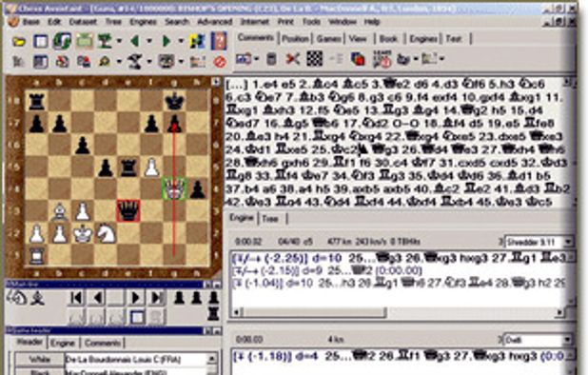Open dropdown arrow beside green left arrow
Viewport: 588px width, 375px height.
tap(149, 41)
